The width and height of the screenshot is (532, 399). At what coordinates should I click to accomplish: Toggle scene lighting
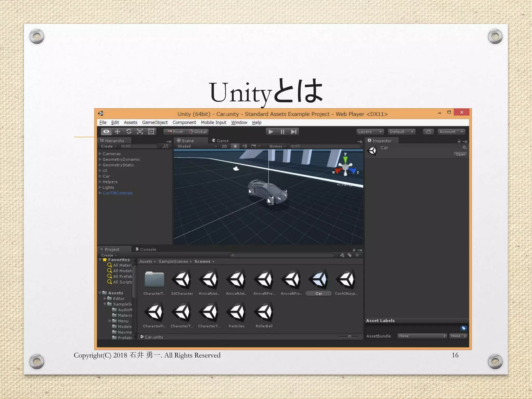(235, 146)
